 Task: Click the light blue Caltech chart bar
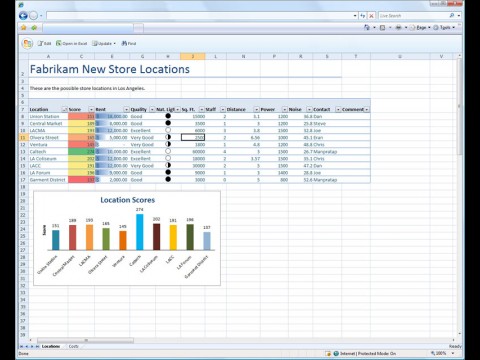pyautogui.click(x=140, y=232)
